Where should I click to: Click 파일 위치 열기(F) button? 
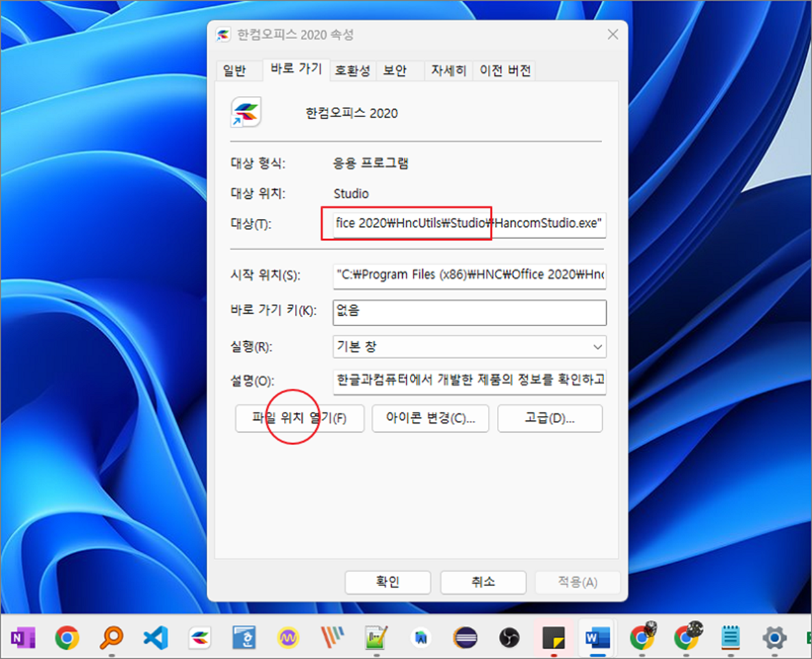299,418
